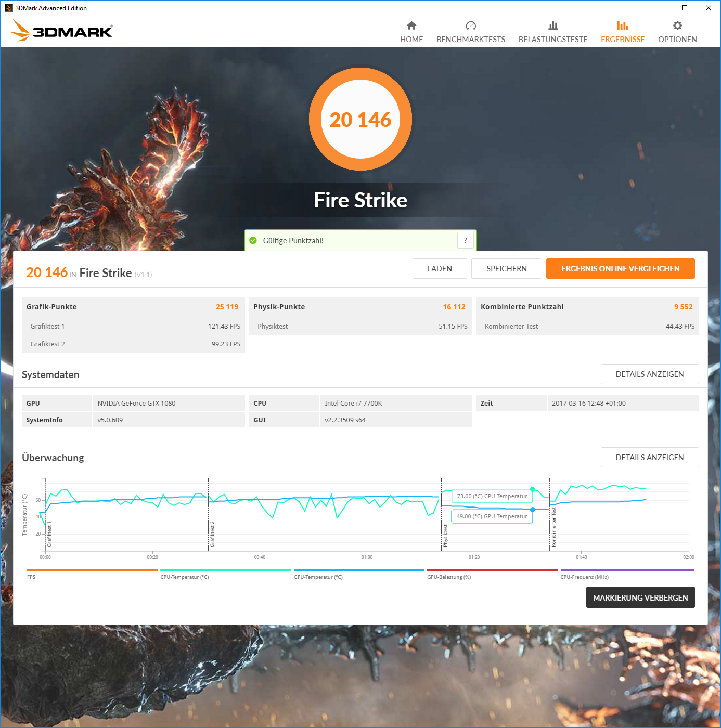Click the Grafiktest 2 row 99.23 FPS

click(x=133, y=344)
